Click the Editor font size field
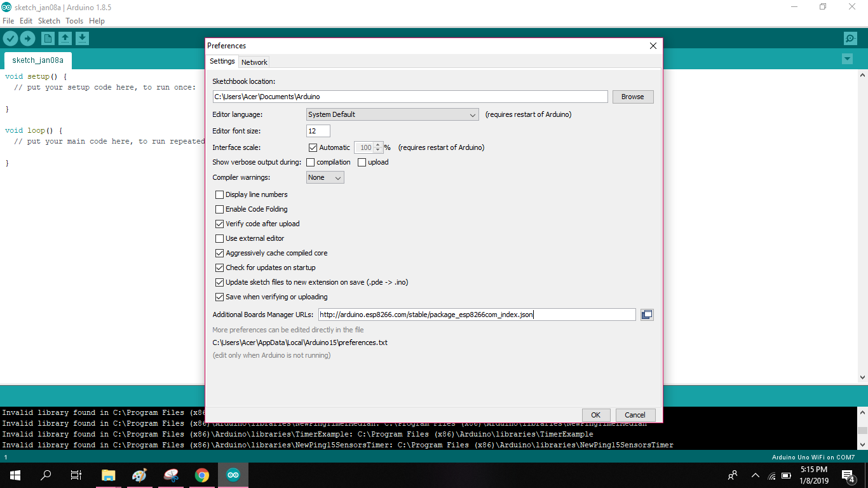This screenshot has width=868, height=488. 318,131
